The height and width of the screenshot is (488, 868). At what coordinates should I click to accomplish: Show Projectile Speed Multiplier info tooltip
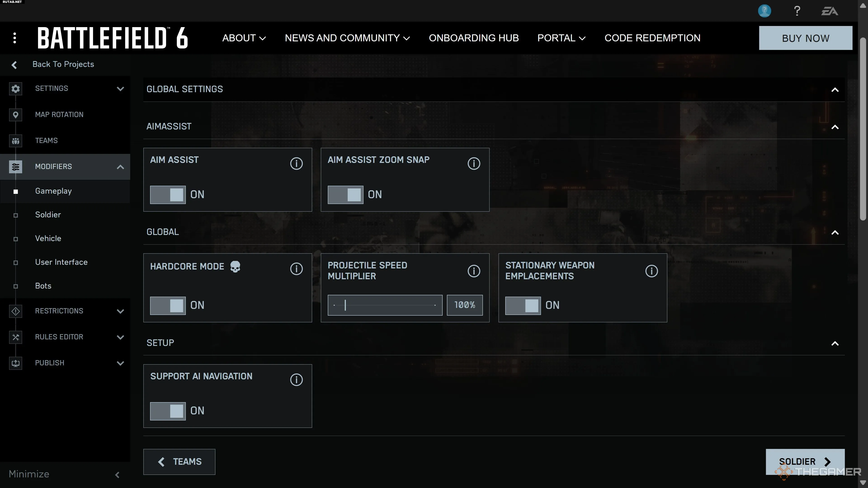point(474,271)
